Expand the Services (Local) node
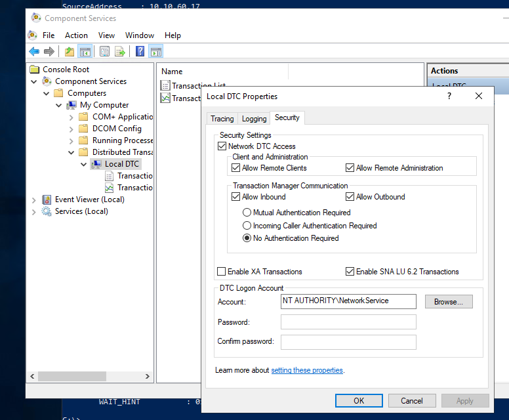Image resolution: width=509 pixels, height=420 pixels. 33,212
